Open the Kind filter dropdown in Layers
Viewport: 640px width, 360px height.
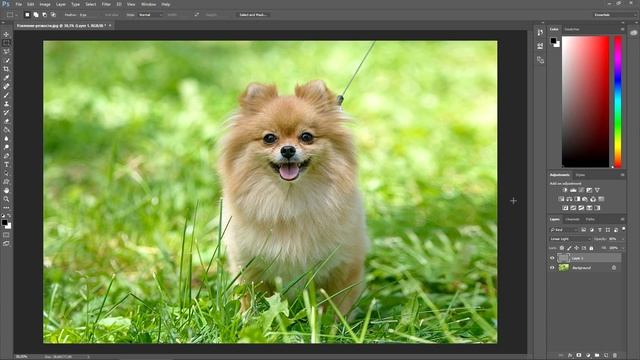(564, 230)
